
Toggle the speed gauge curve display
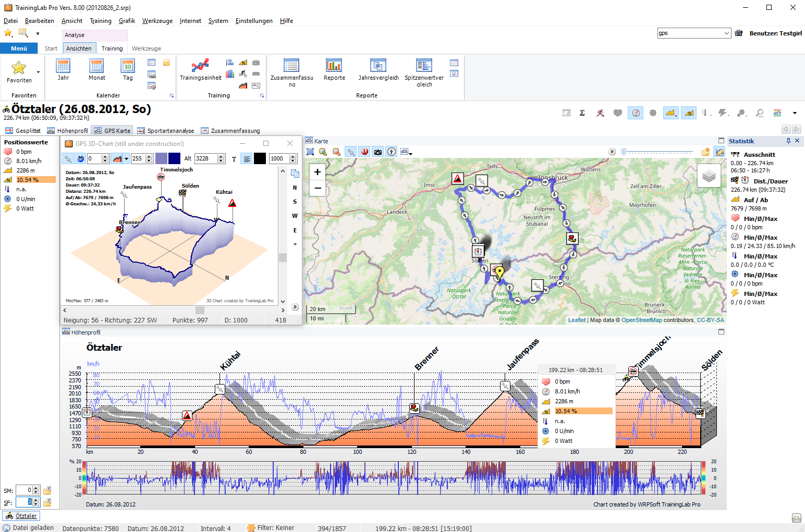[x=636, y=113]
